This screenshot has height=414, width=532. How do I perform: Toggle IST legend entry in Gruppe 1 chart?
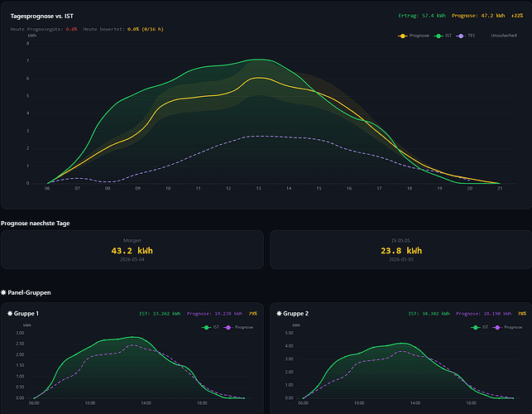(210, 327)
